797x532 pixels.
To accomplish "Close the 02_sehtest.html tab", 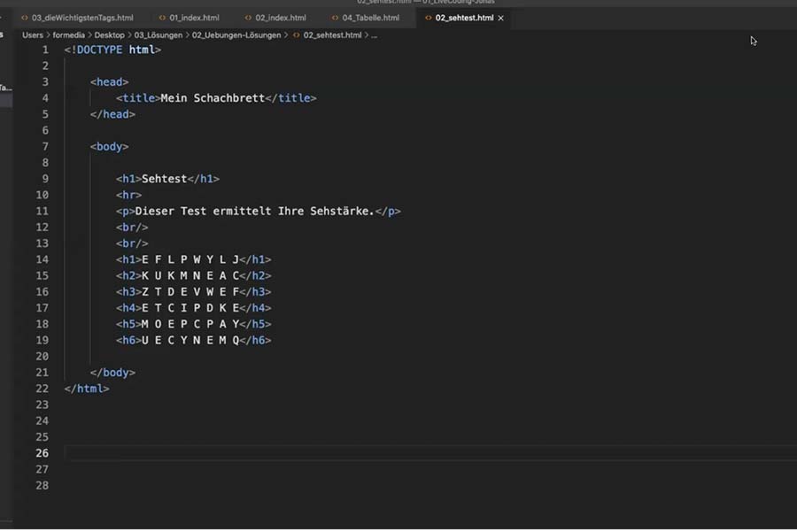I will point(501,18).
